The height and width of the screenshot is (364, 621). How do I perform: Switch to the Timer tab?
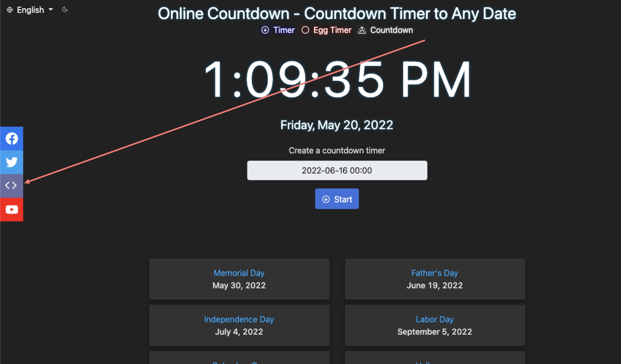(x=277, y=29)
